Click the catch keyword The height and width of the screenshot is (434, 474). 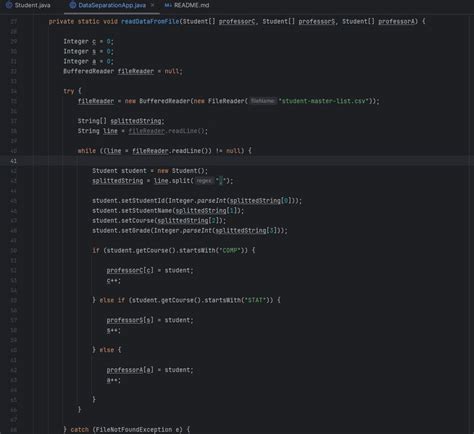pyautogui.click(x=80, y=430)
